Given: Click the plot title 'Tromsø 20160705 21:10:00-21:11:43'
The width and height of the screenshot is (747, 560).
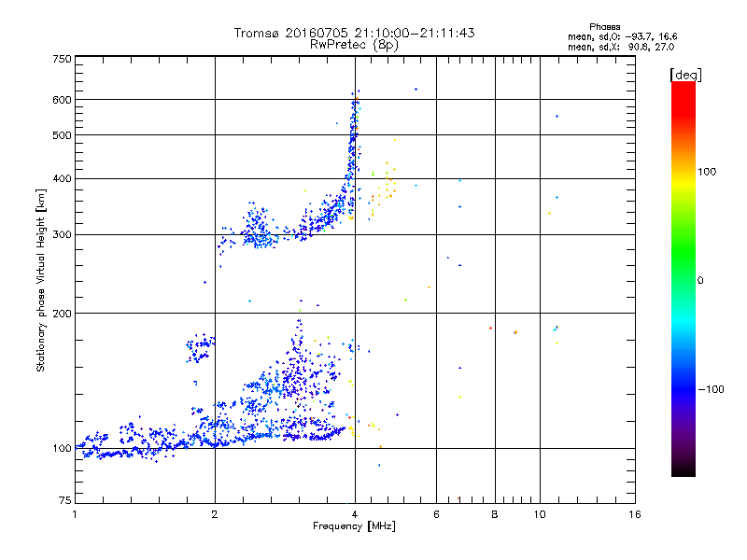Looking at the screenshot, I should click(x=354, y=33).
